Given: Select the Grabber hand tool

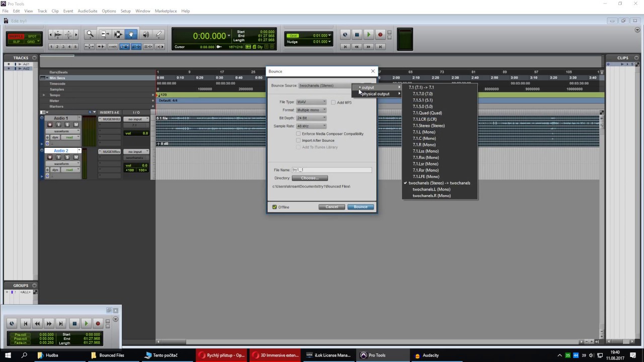Looking at the screenshot, I should tap(131, 34).
